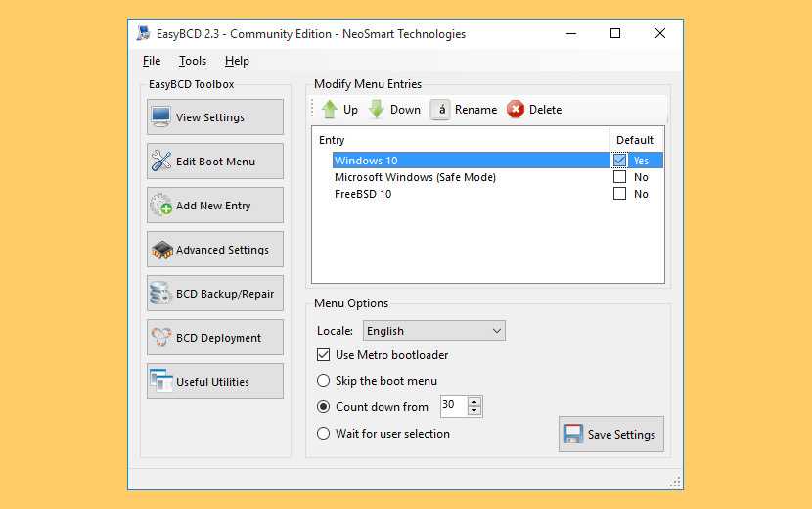Click the gear-plus icon on Add New Entry

(x=161, y=206)
